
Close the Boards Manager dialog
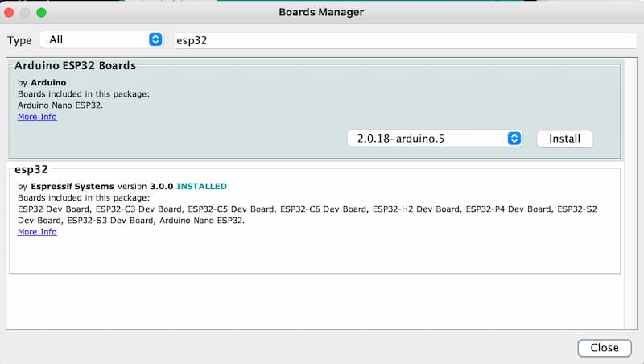[x=605, y=348]
